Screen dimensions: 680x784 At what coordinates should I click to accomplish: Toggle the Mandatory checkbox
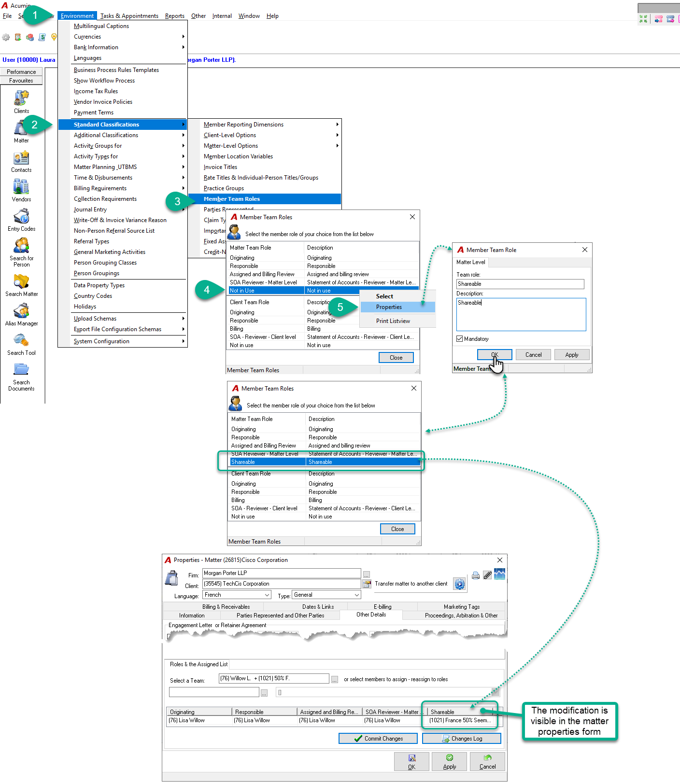coord(460,339)
